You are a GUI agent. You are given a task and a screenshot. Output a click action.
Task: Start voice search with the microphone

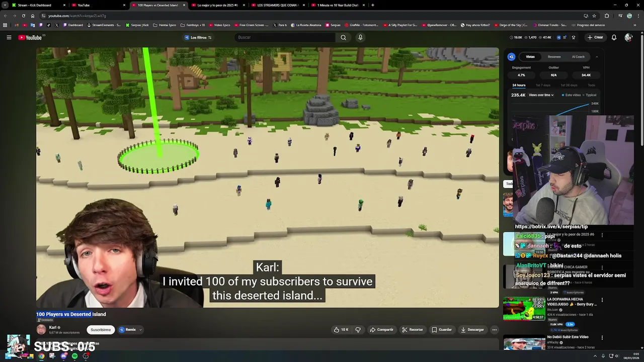(360, 37)
